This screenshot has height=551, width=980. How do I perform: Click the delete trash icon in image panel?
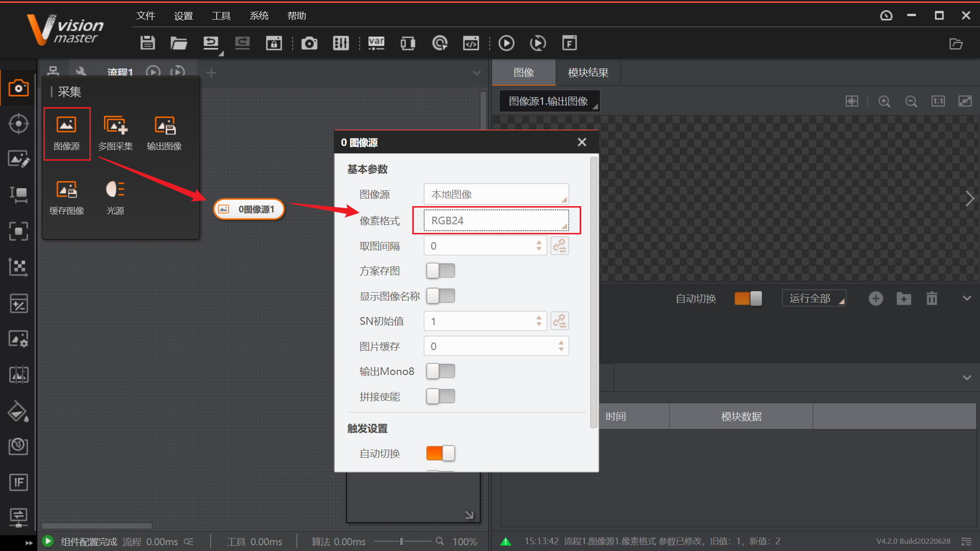click(931, 298)
